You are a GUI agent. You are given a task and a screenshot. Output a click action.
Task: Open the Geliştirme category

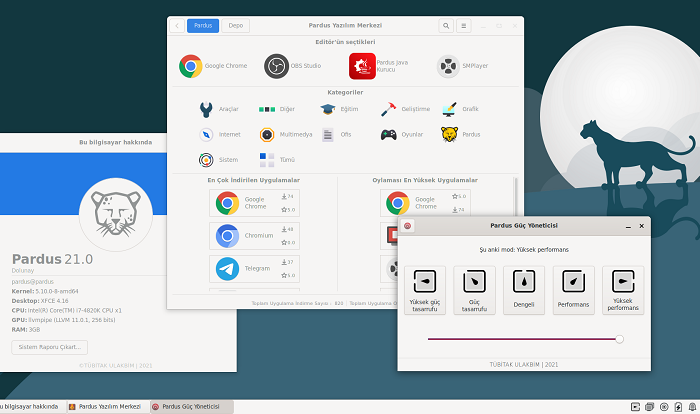tap(405, 109)
